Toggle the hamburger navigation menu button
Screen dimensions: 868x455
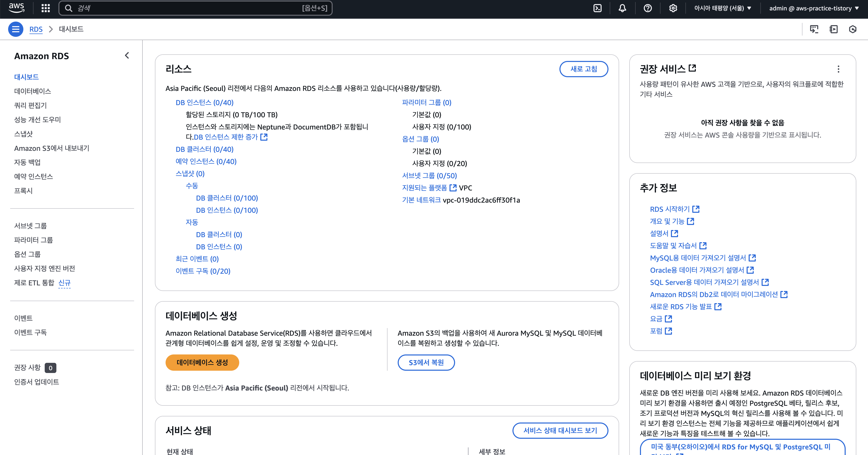point(15,29)
